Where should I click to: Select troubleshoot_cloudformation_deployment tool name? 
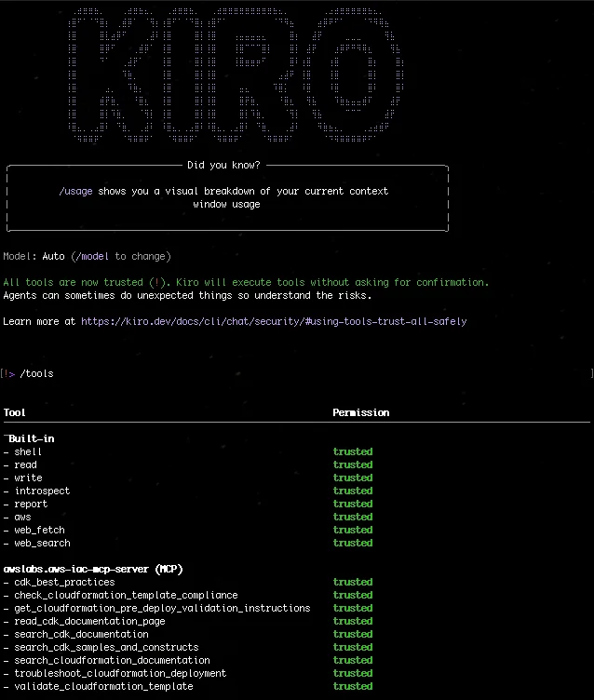click(120, 673)
